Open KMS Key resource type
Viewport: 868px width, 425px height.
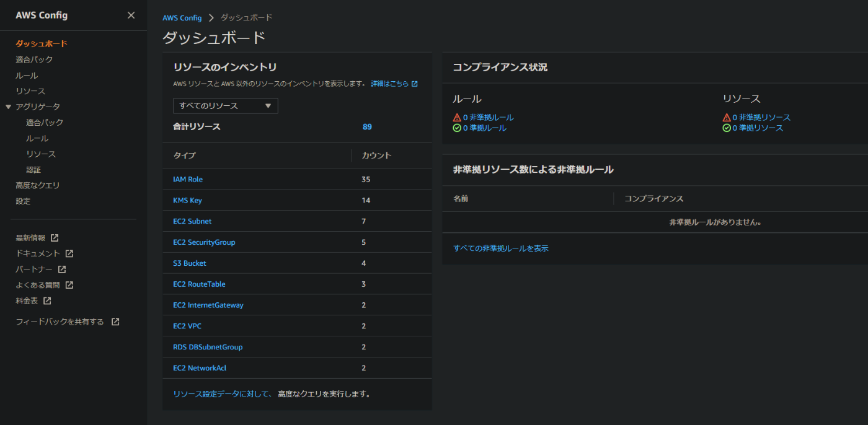click(x=187, y=201)
